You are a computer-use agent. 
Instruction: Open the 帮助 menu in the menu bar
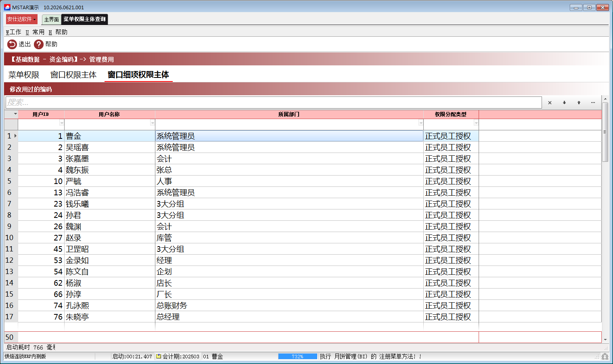[58, 32]
